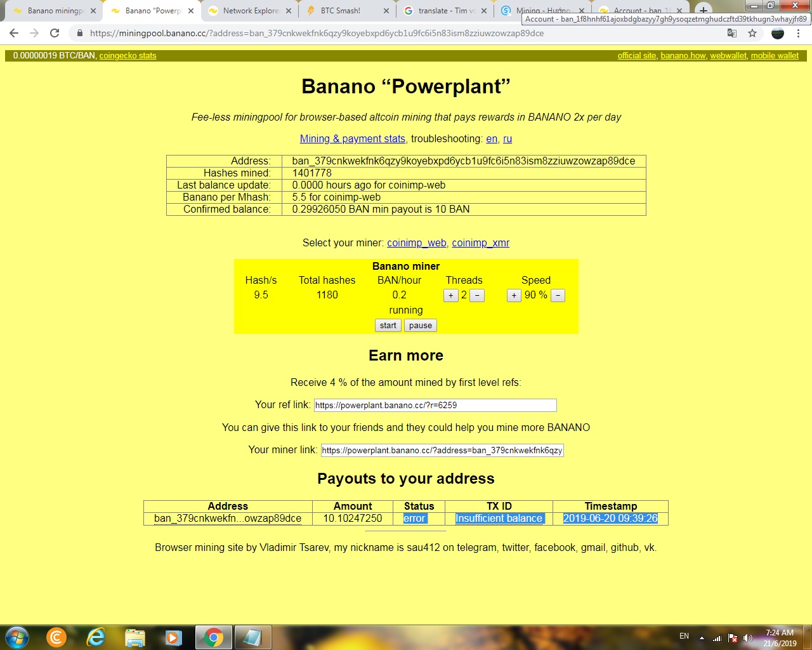812x650 pixels.
Task: Open the Action Center flag icon
Action: click(x=733, y=638)
